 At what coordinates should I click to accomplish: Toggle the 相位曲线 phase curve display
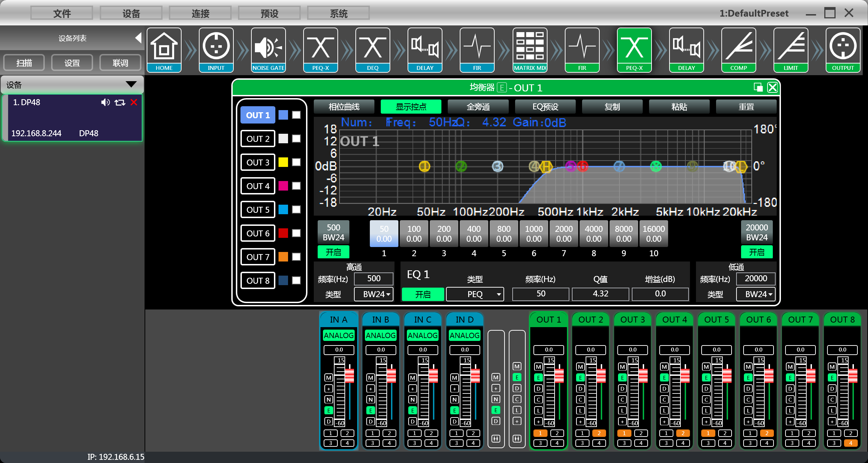coord(344,107)
